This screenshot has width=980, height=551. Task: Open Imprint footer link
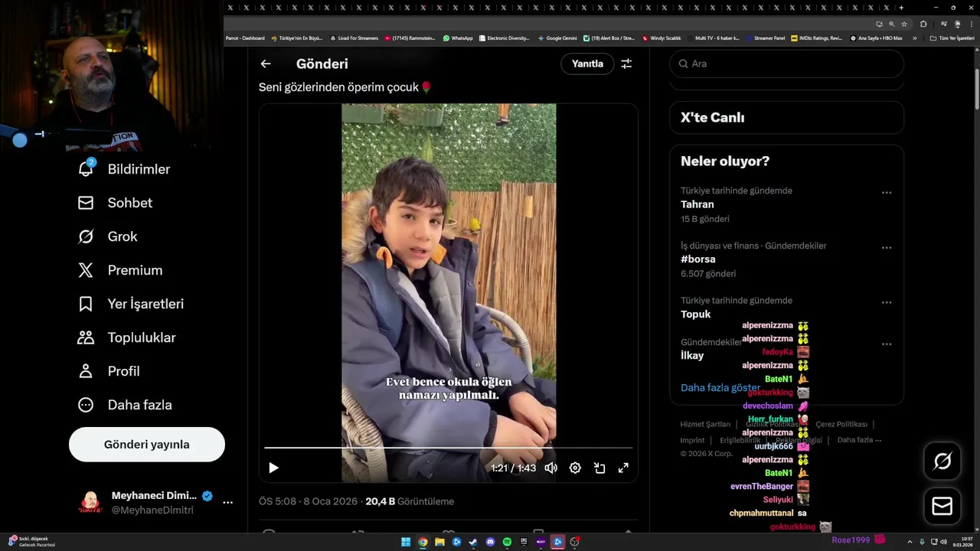[x=692, y=440]
